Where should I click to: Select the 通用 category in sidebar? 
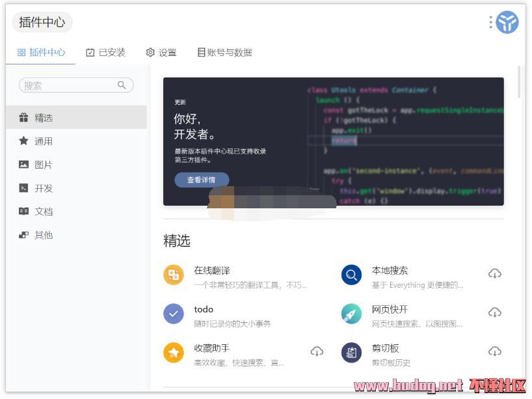[76, 141]
